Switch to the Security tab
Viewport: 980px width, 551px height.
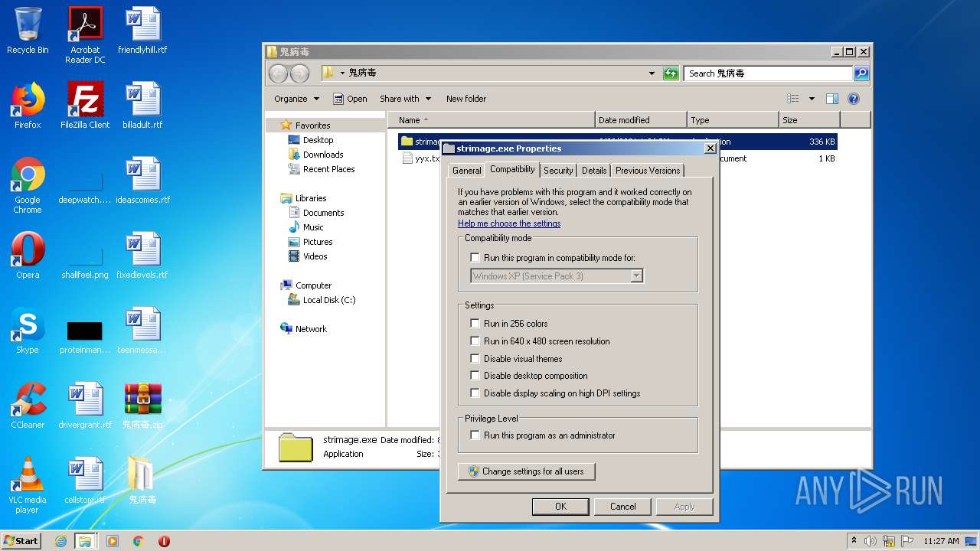click(x=558, y=171)
